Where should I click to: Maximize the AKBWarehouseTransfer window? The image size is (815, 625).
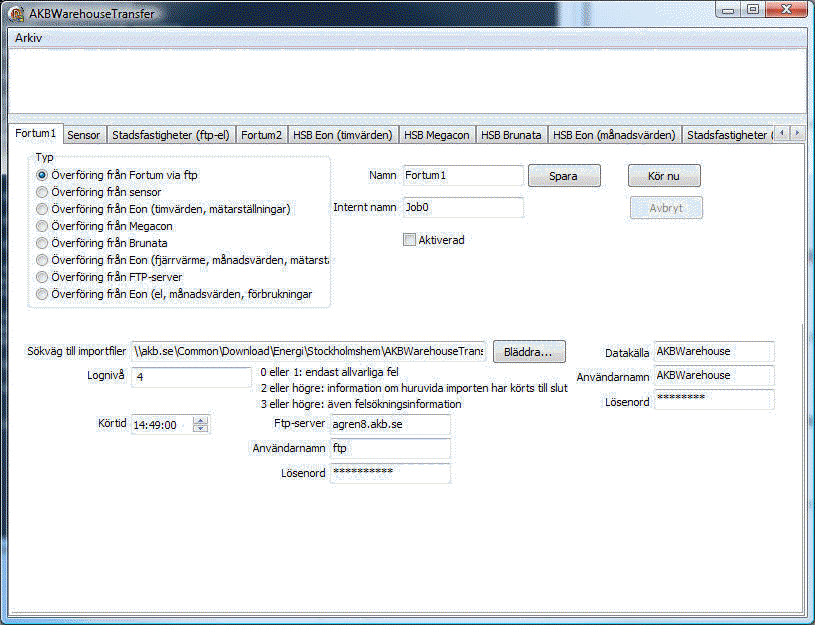[x=753, y=10]
